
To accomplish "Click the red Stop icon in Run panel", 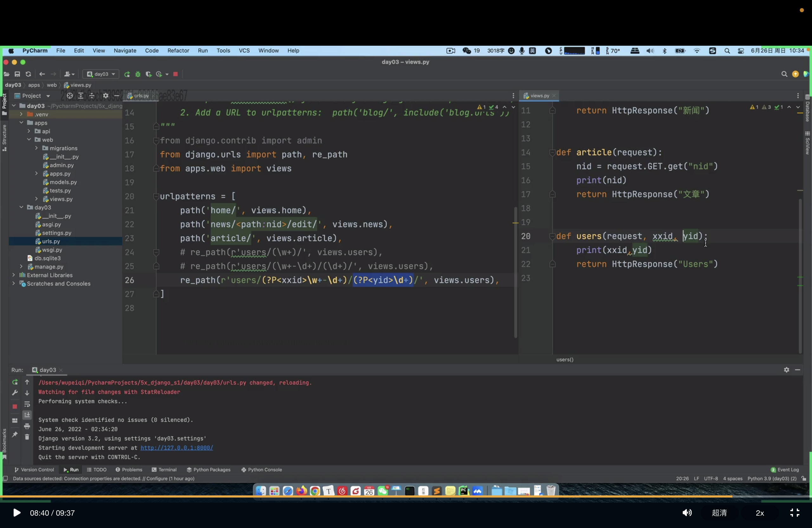I will (15, 406).
